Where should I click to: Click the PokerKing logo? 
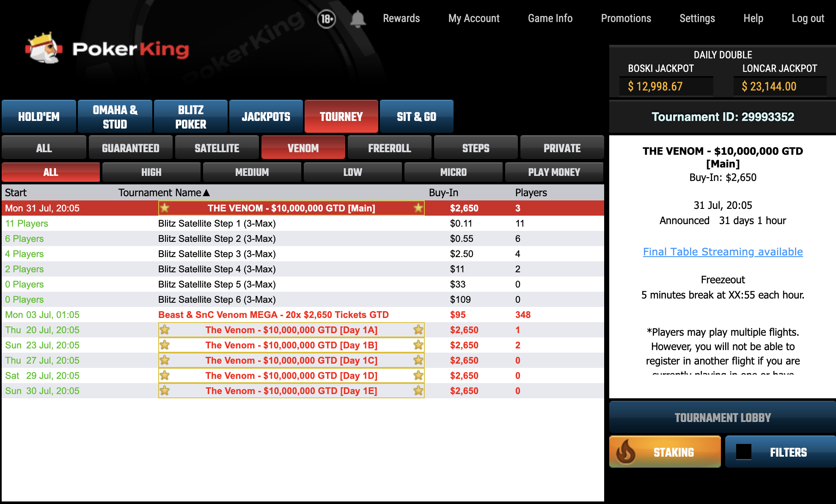[107, 49]
